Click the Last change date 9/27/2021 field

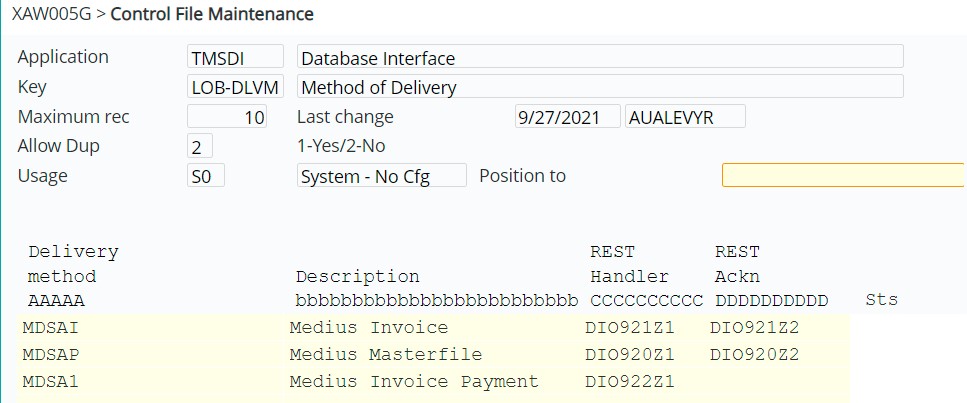(566, 117)
